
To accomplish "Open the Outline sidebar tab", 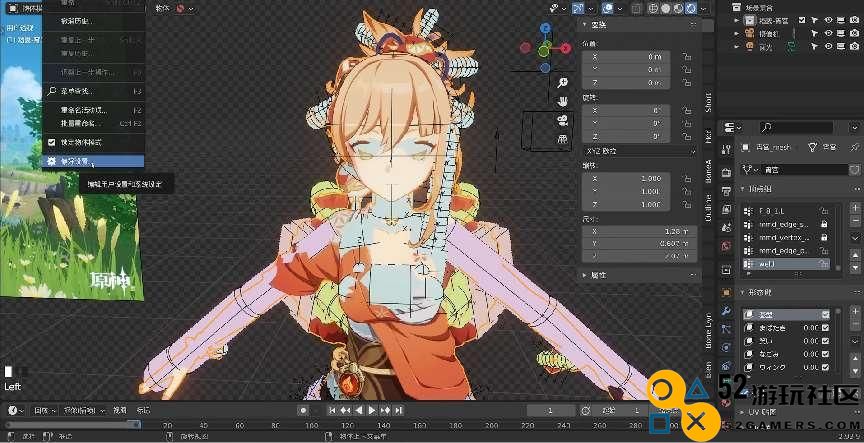I will tap(708, 207).
